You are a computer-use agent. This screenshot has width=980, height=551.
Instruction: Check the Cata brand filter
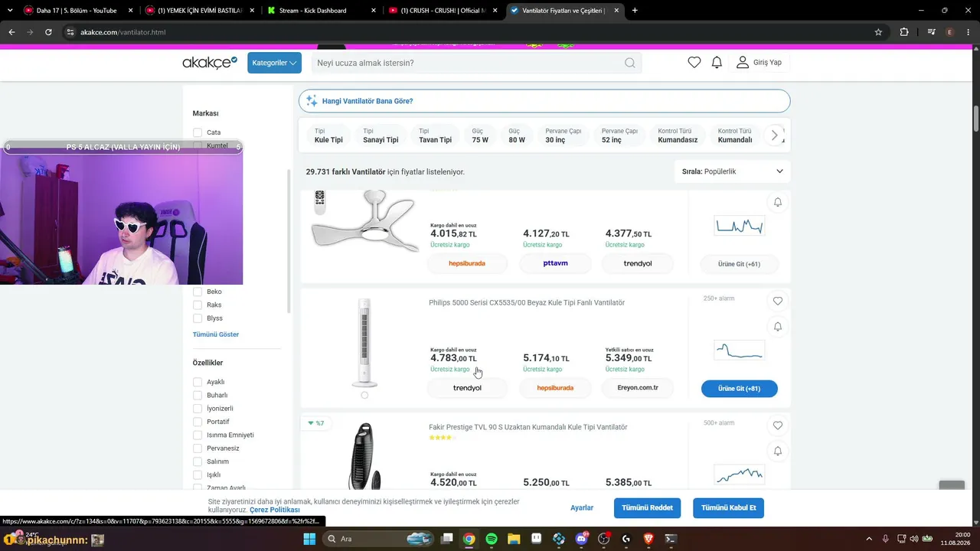(198, 132)
